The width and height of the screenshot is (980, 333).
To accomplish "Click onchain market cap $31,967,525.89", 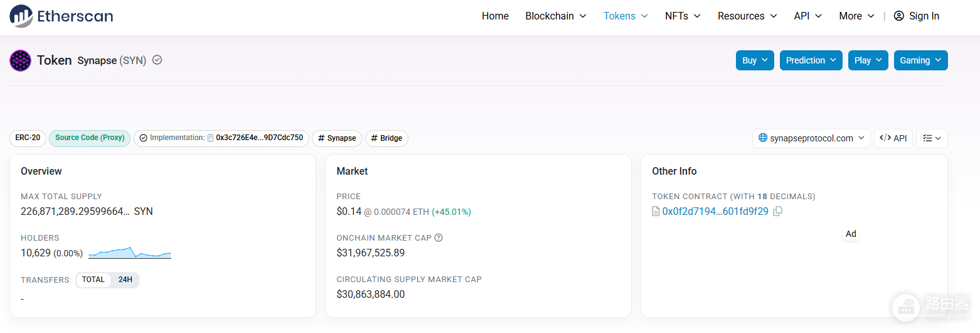I will tap(371, 253).
